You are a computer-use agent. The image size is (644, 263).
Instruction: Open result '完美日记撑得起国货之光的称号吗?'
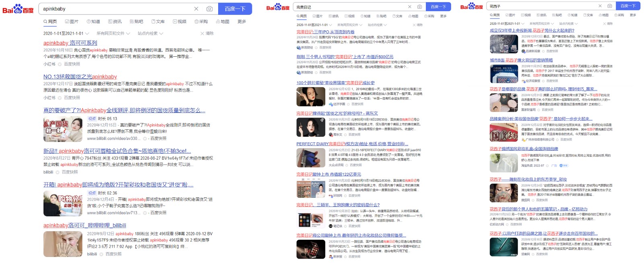pos(337,113)
